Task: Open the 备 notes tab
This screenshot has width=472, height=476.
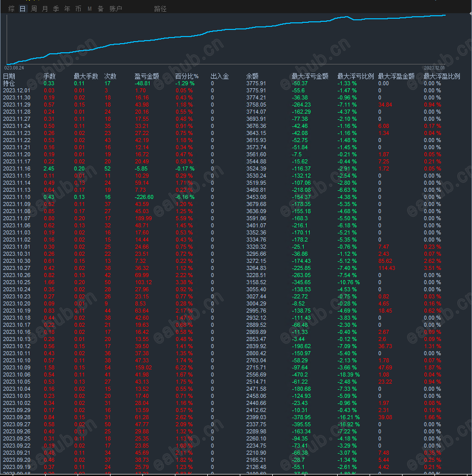Action: pos(101,9)
